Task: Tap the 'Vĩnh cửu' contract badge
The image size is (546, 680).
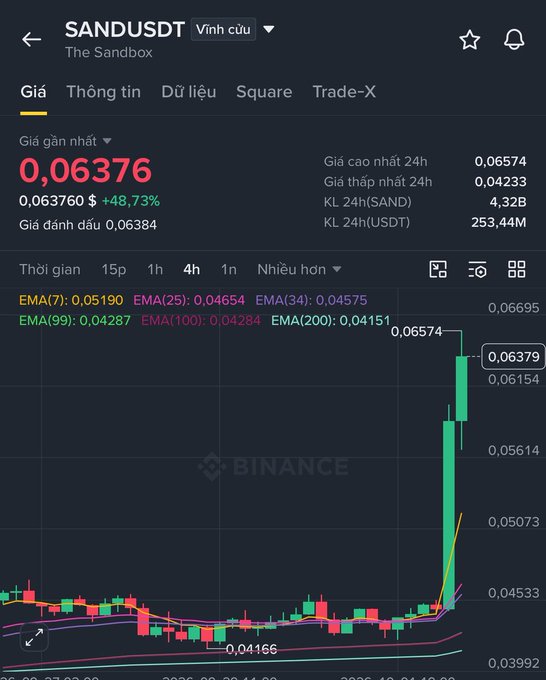Action: click(x=223, y=29)
